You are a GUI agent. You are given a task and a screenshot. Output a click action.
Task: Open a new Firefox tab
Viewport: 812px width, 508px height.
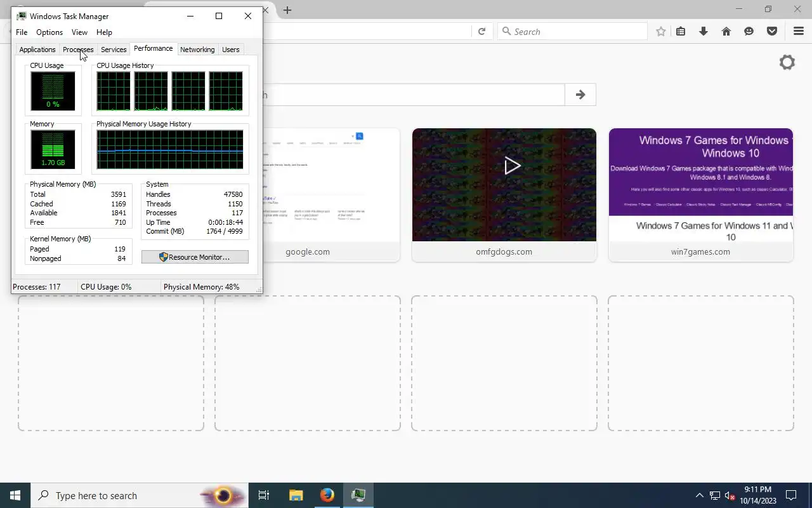coord(287,10)
